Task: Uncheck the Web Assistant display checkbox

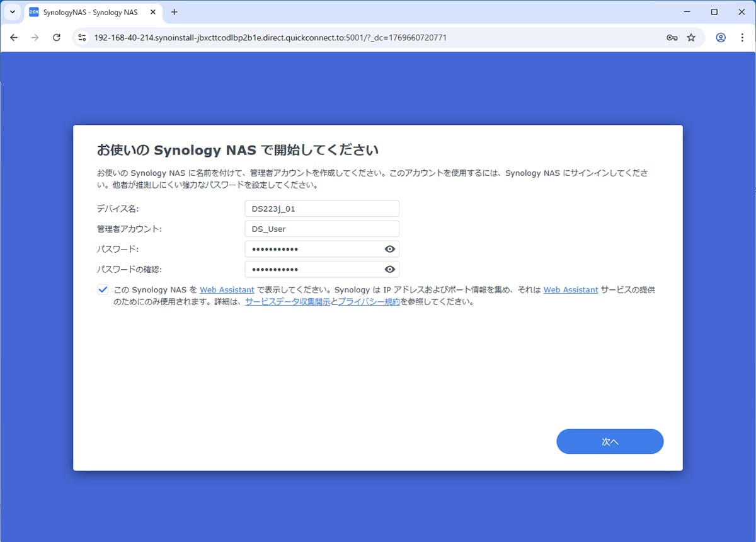Action: (x=103, y=290)
